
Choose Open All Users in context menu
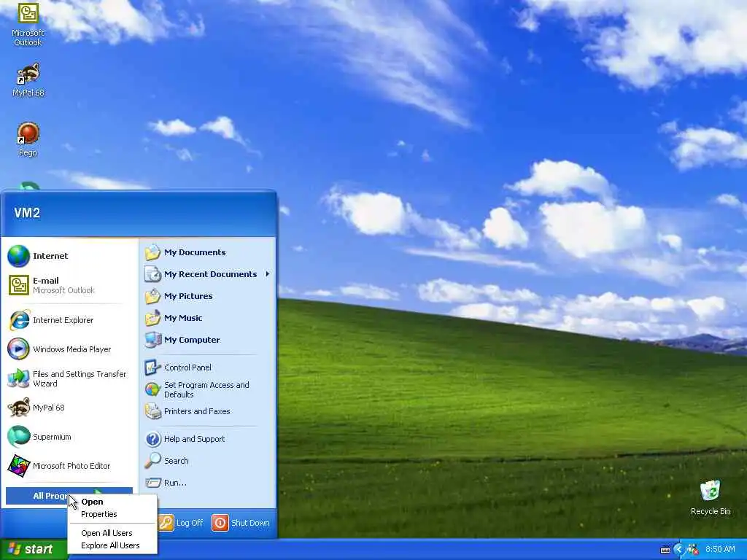pyautogui.click(x=112, y=533)
